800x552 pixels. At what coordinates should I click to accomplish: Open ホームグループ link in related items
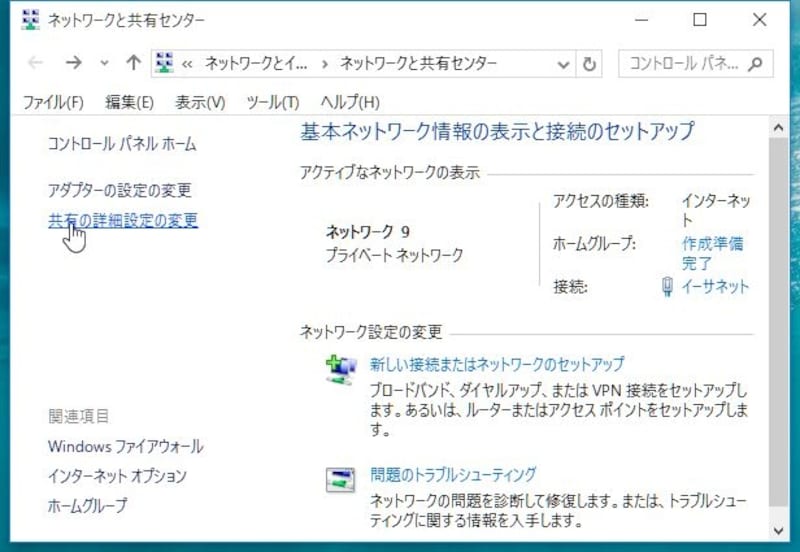click(x=87, y=506)
